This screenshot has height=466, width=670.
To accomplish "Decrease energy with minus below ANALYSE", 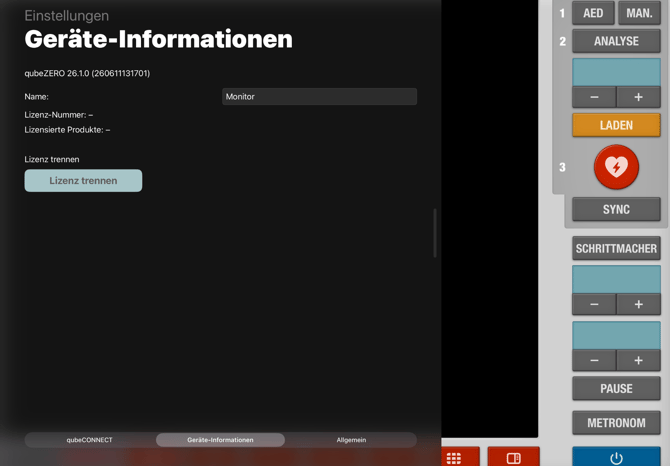I will coord(594,97).
